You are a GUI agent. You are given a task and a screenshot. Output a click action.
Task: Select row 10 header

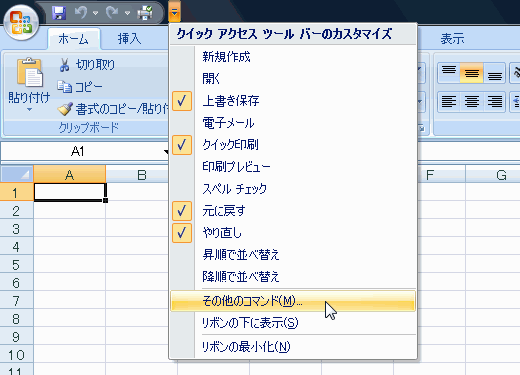[16, 354]
